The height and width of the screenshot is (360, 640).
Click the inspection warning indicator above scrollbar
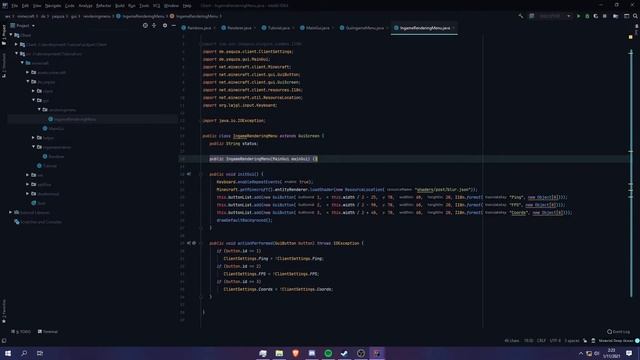click(631, 37)
